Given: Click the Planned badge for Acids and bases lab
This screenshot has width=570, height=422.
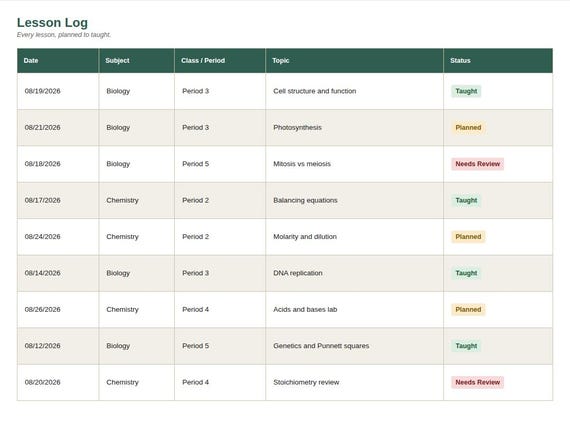Looking at the screenshot, I should pos(468,309).
